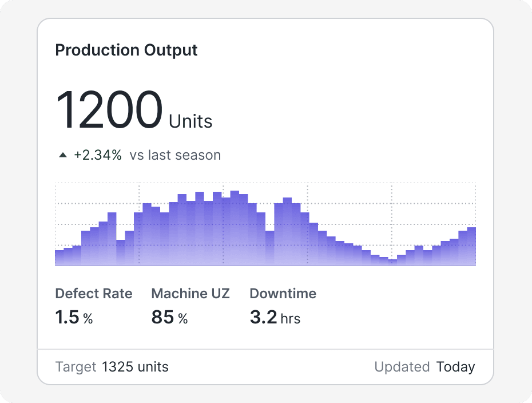
Task: Click the leftmost bar of the chart
Action: [x=59, y=258]
